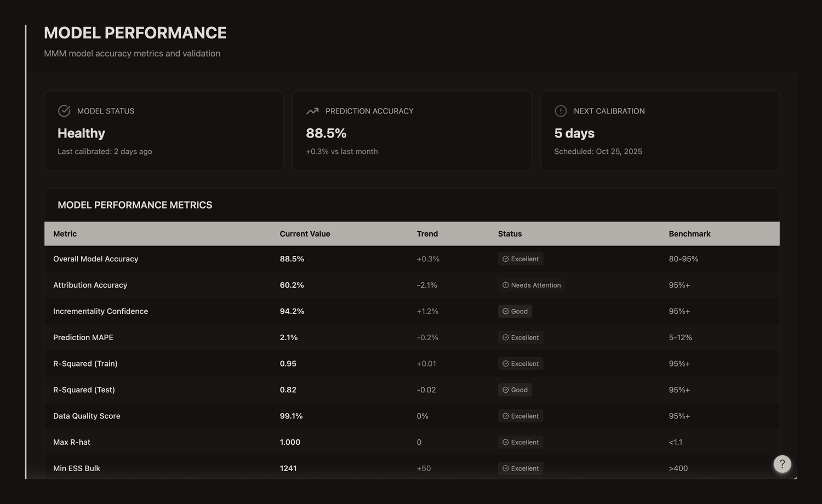Sort by the Metric column header
822x504 pixels.
(65, 233)
